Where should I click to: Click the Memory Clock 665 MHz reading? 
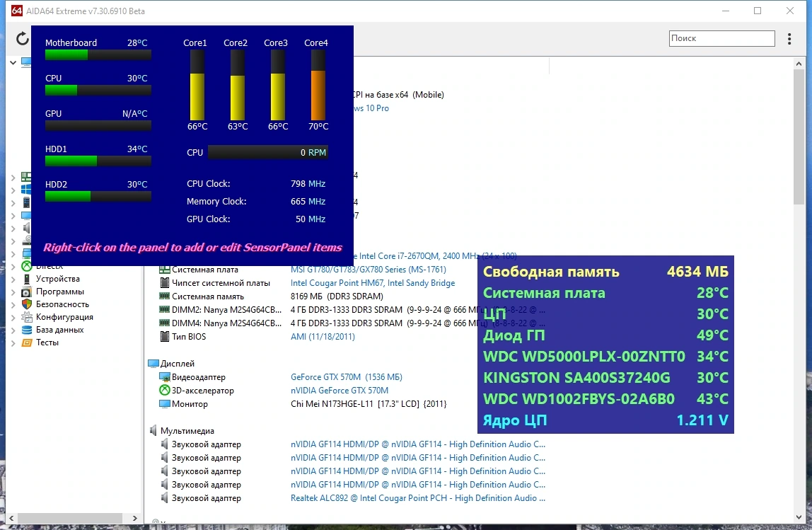pyautogui.click(x=256, y=202)
